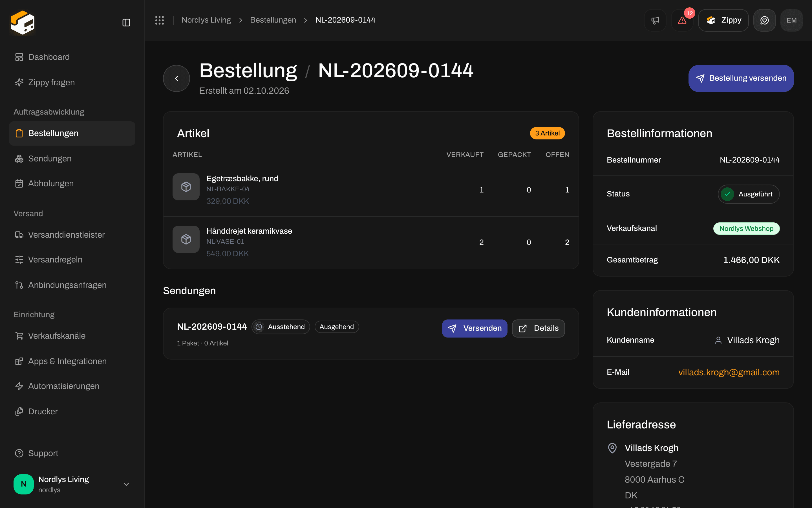Open the Zippy assistant button
This screenshot has height=508, width=812.
click(723, 20)
